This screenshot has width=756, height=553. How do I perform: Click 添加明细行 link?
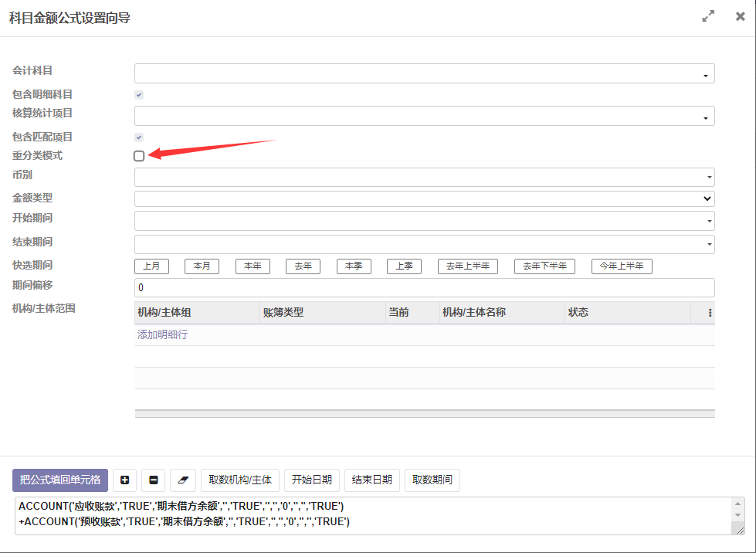coord(162,334)
